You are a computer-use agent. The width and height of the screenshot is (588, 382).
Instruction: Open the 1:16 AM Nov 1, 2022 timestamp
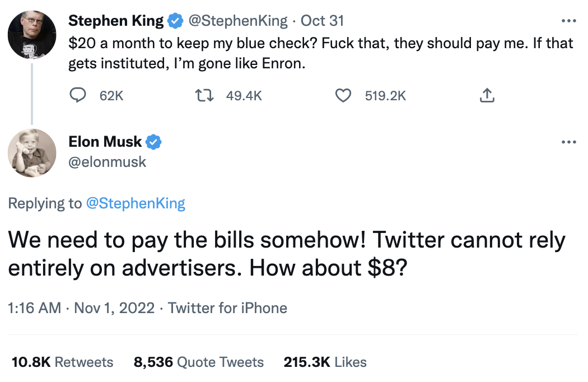[81, 308]
